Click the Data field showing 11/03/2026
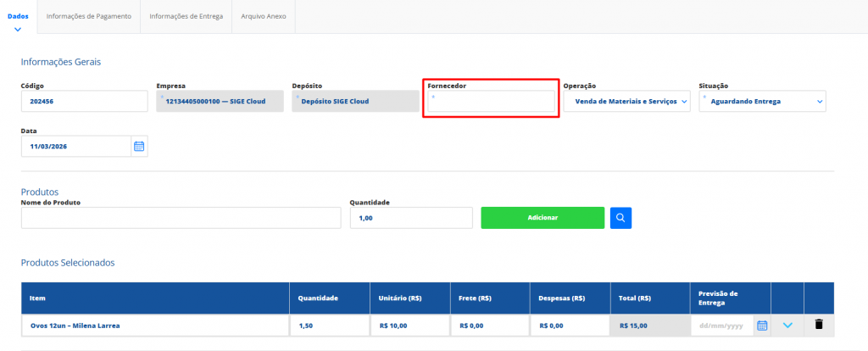 coord(76,146)
